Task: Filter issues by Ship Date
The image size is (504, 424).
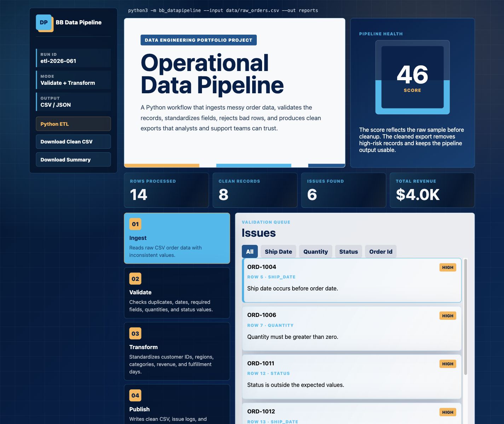Action: click(278, 252)
